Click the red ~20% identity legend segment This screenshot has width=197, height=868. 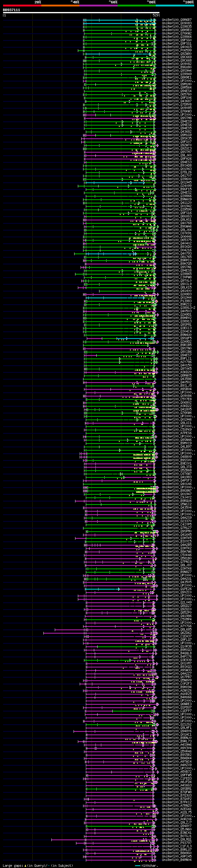(x=22, y=6)
